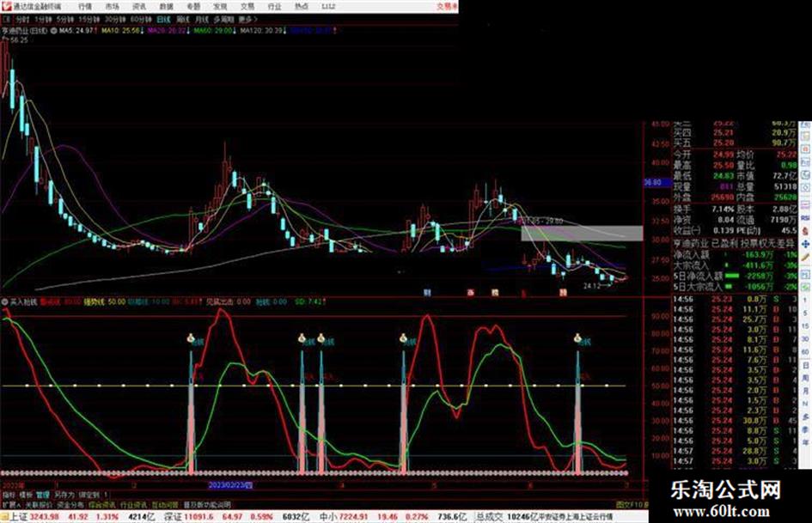This screenshot has width=812, height=523.
Task: Click the 5日净流入额 row
Action: click(735, 276)
